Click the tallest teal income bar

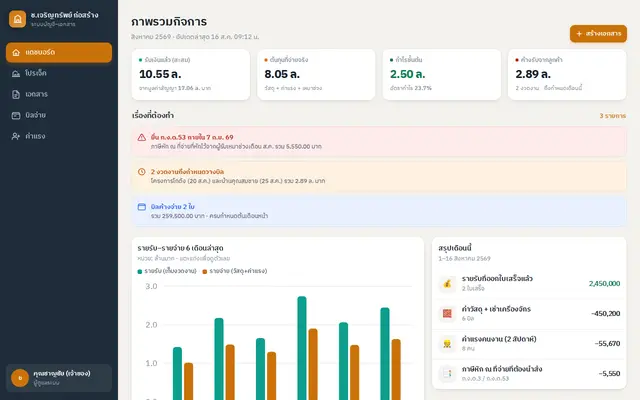click(x=302, y=348)
